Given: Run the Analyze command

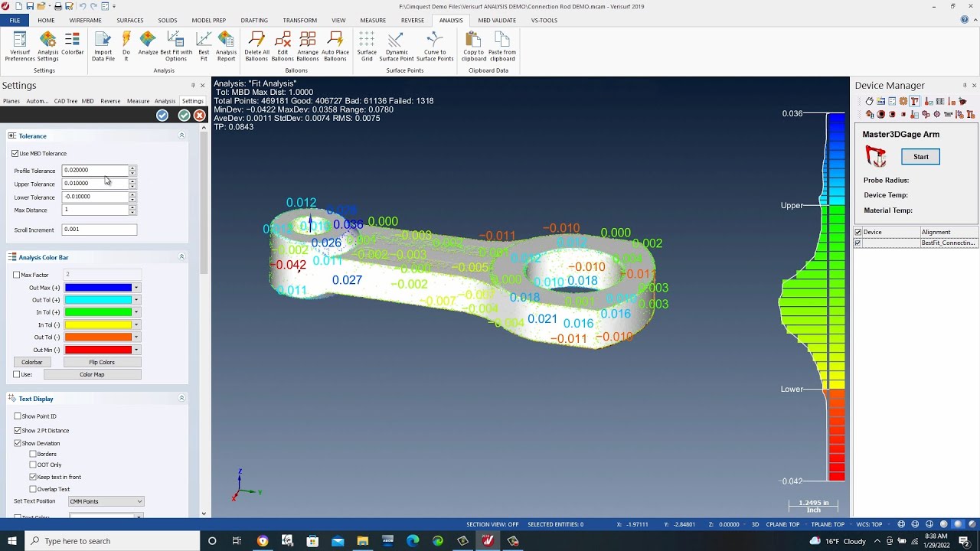Looking at the screenshot, I should click(x=148, y=44).
